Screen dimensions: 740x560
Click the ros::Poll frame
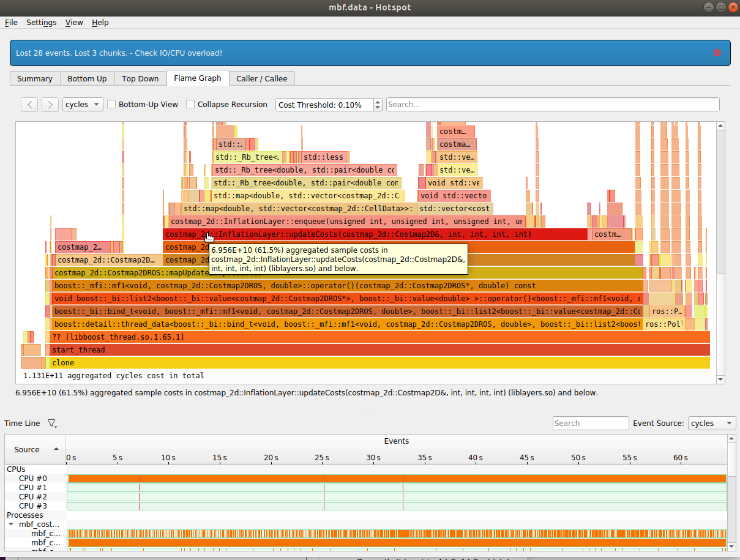tap(663, 324)
